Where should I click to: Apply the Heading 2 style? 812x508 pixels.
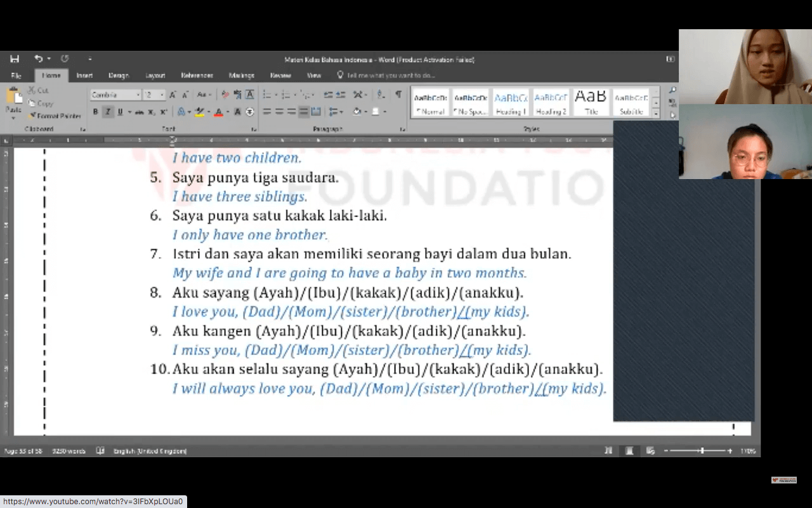pos(551,103)
